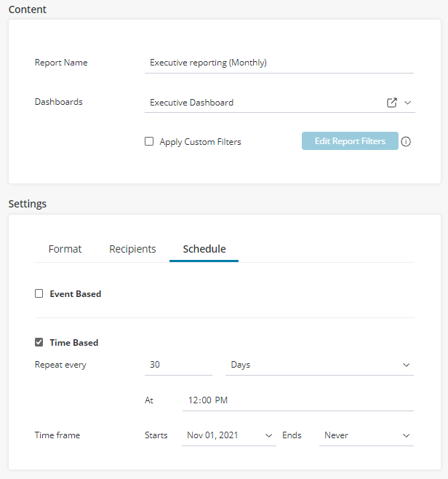Enable the Apply Custom Filters checkbox

coord(149,142)
